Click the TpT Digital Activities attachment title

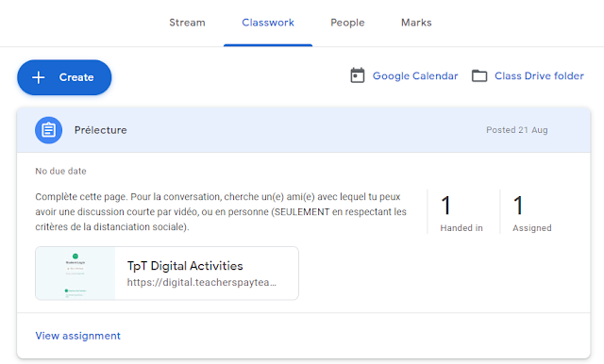(185, 266)
